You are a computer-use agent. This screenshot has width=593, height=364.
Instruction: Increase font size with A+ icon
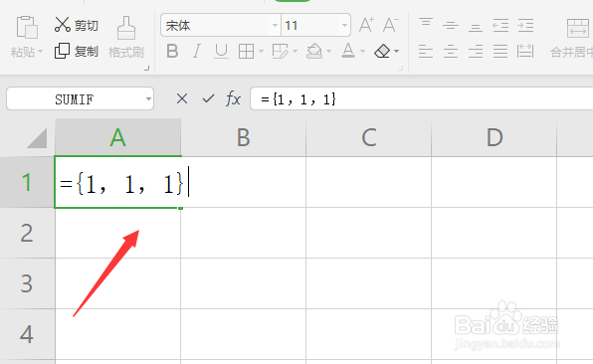pyautogui.click(x=366, y=25)
